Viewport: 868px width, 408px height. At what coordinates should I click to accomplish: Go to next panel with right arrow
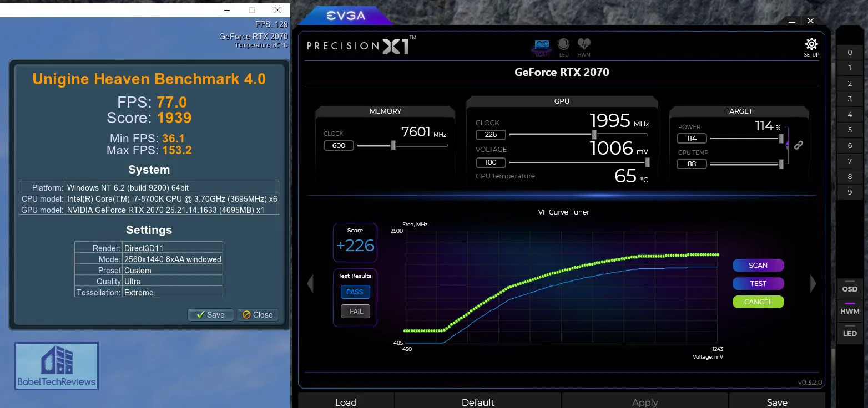tap(813, 283)
